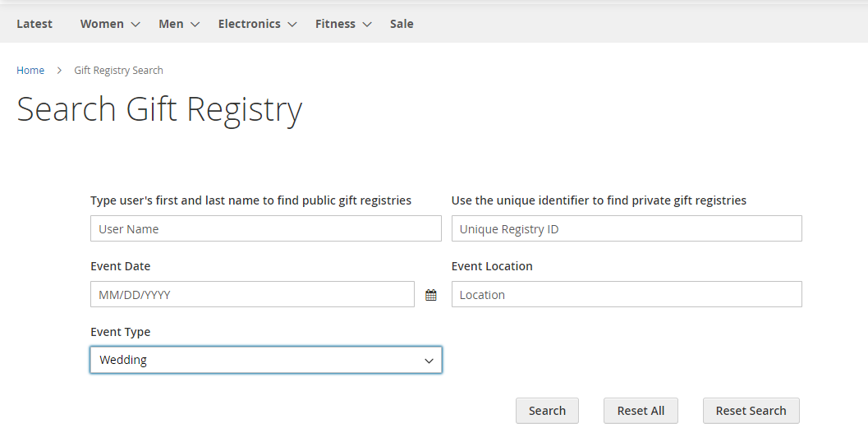Expand the Men menu chevron

[195, 25]
